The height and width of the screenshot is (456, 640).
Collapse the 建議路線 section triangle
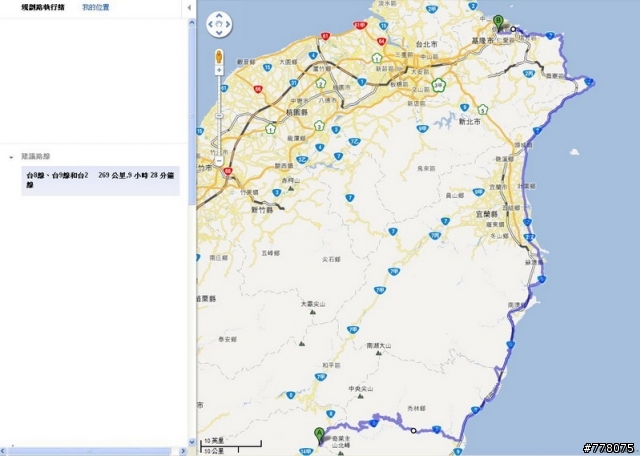tap(11, 157)
